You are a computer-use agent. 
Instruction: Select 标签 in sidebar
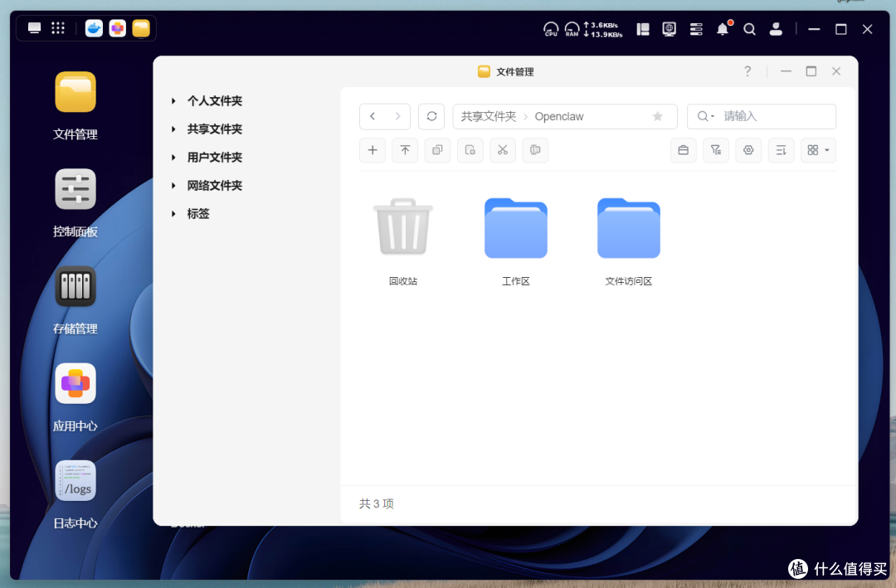[198, 214]
